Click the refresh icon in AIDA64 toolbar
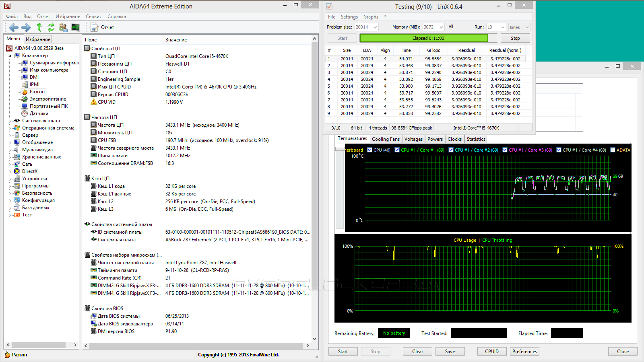This screenshot has width=644, height=362. (x=51, y=27)
